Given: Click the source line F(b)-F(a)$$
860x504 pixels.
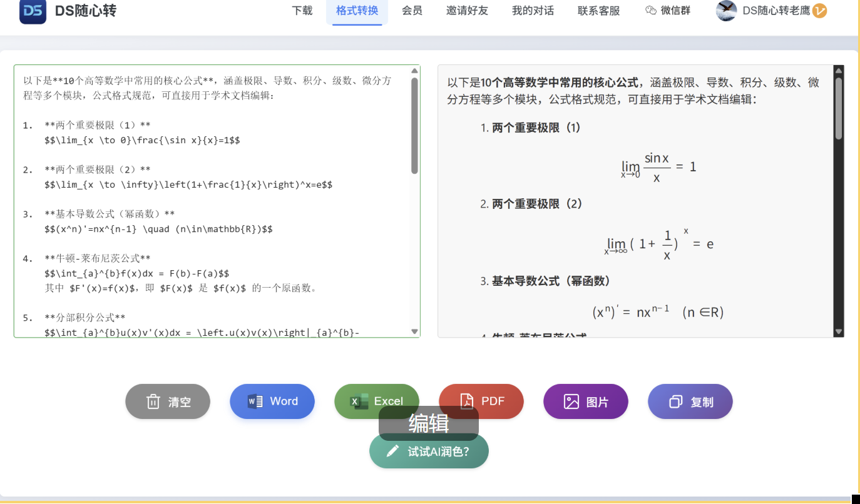Looking at the screenshot, I should (137, 273).
